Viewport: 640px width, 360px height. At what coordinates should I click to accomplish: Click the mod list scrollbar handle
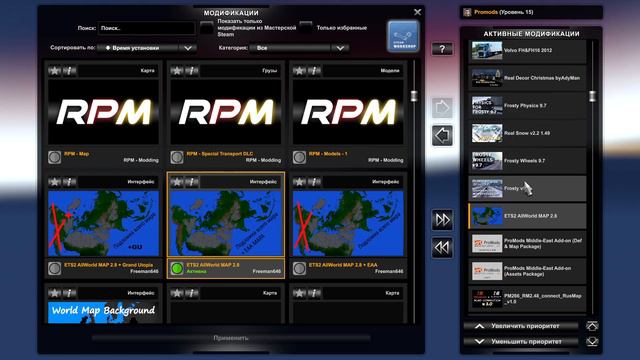pos(414,96)
